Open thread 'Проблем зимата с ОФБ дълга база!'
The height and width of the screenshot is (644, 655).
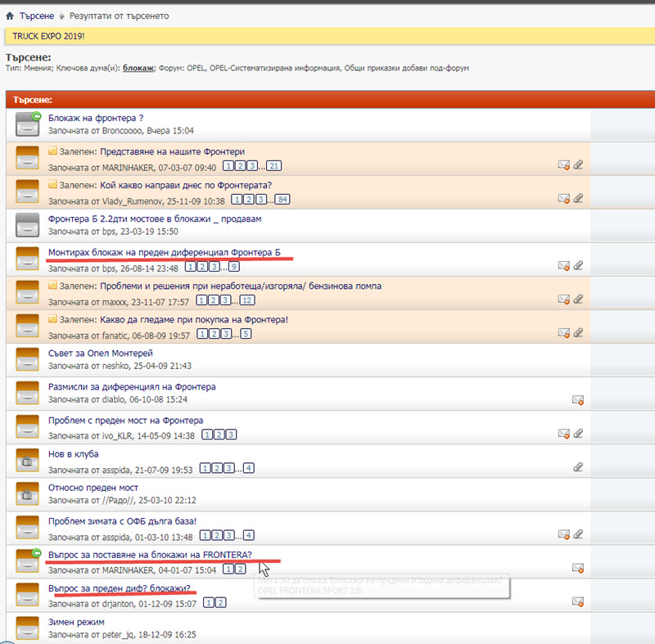[122, 521]
